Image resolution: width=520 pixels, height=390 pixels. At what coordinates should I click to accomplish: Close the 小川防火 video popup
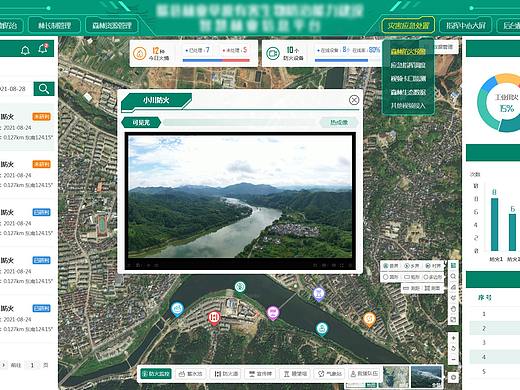click(x=354, y=100)
